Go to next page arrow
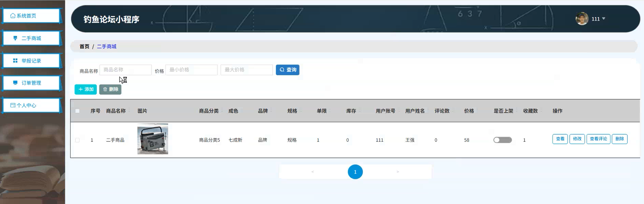This screenshot has height=204, width=644. click(x=398, y=172)
